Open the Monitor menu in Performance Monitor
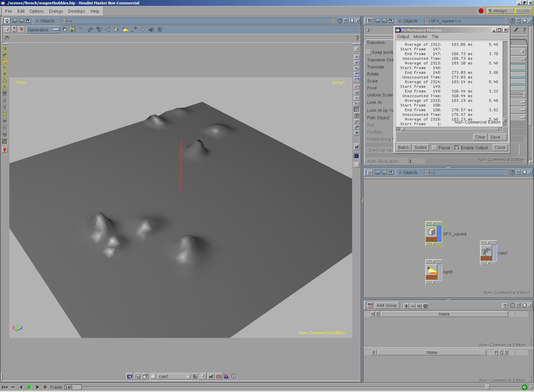 [x=420, y=37]
